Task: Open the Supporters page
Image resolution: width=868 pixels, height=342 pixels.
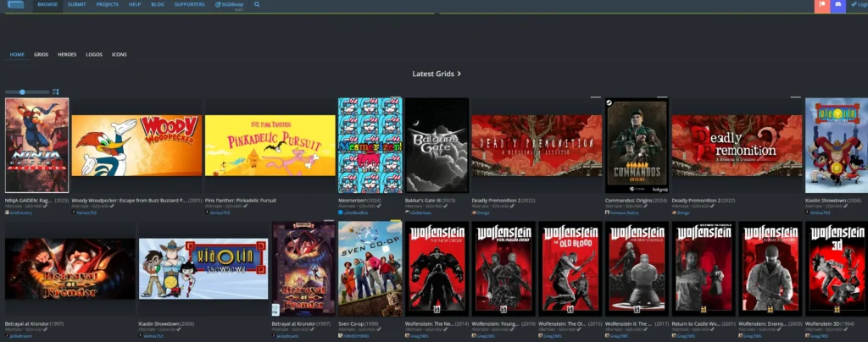Action: pos(191,4)
